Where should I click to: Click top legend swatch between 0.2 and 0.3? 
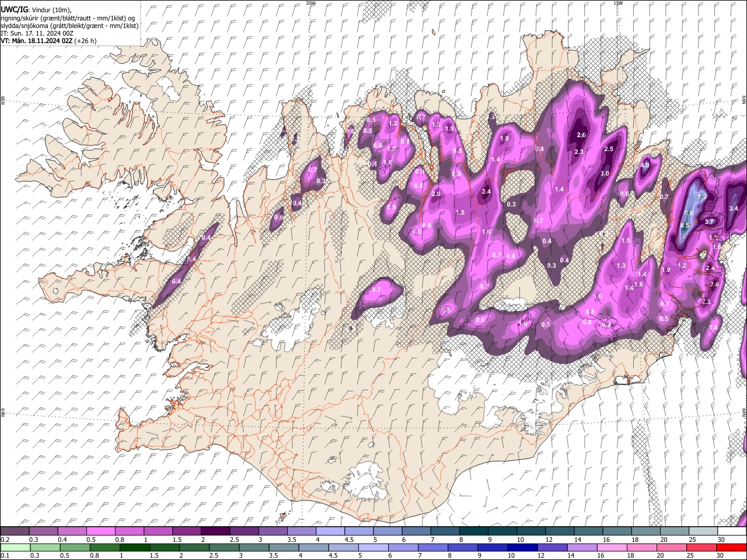[x=15, y=531]
